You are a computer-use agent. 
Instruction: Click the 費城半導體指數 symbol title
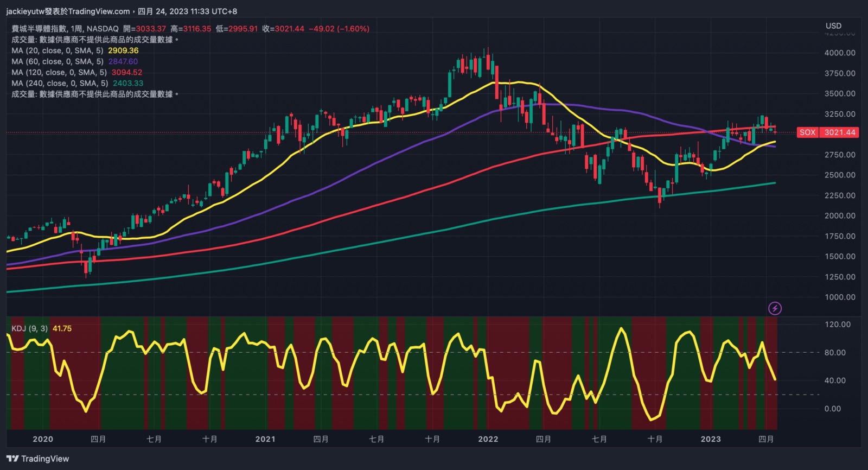[39, 29]
